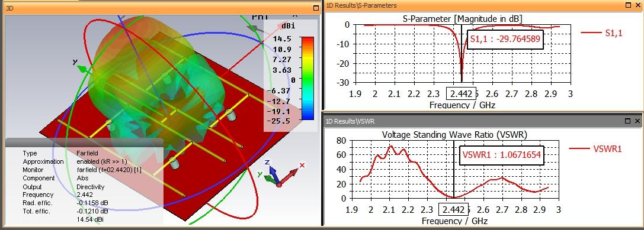Screen dimensions: 644x230
Task: Click the farfield info text panel
Action: (x=84, y=182)
